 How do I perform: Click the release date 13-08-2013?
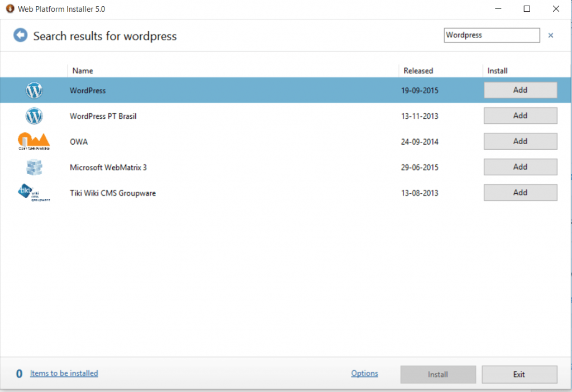pos(420,193)
